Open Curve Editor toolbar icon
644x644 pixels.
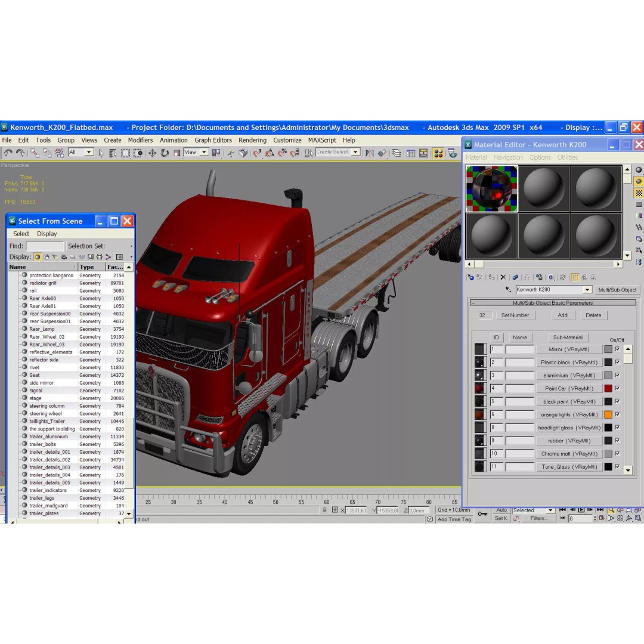coord(411,153)
